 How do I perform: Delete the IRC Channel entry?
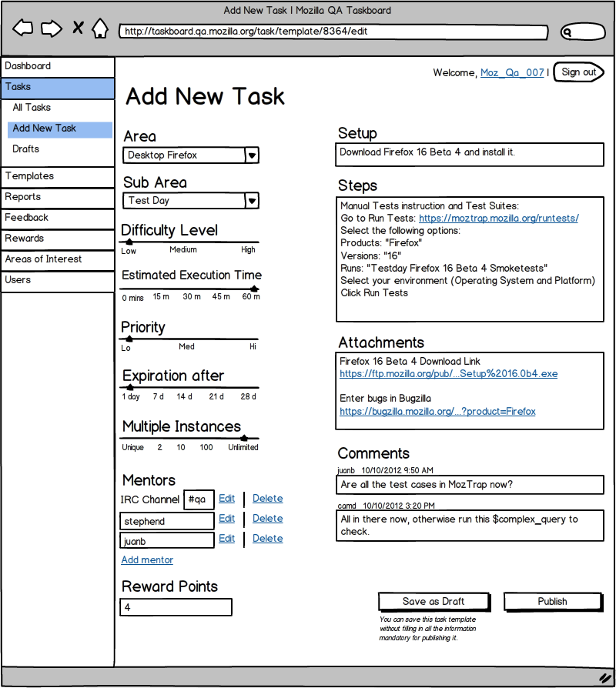click(x=267, y=499)
